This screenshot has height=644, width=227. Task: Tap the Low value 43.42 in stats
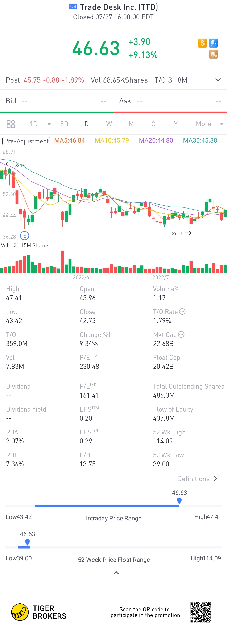point(14,321)
